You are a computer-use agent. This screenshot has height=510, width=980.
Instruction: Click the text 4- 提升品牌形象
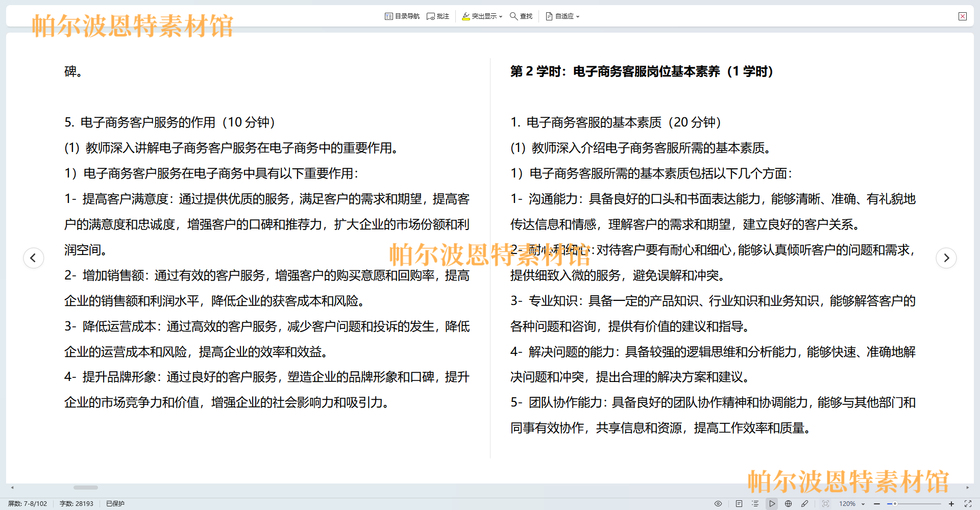(x=111, y=377)
